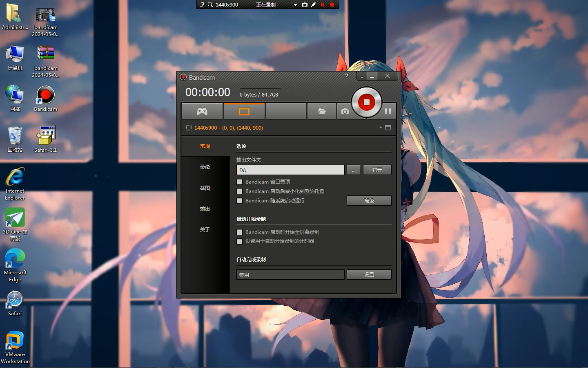Viewport: 588px width, 368px height.
Task: Pause via red pause icon on recording bar
Action: pyautogui.click(x=323, y=4)
